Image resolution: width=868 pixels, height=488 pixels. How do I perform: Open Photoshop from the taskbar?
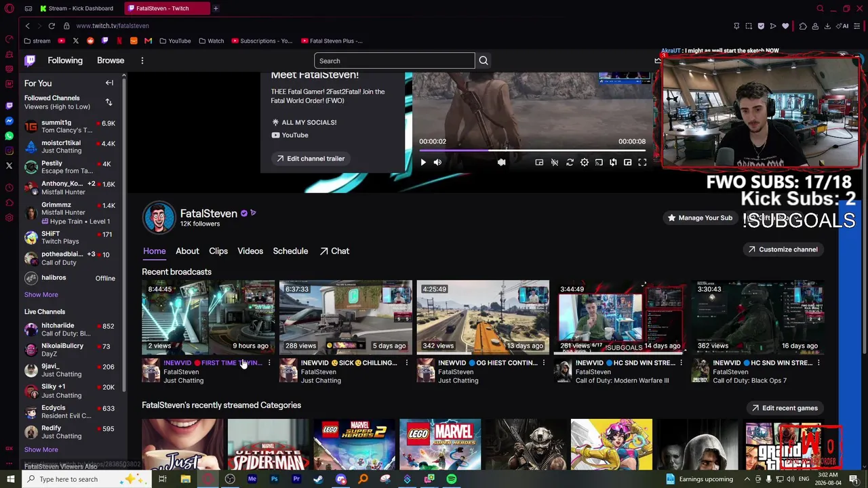coord(274,479)
